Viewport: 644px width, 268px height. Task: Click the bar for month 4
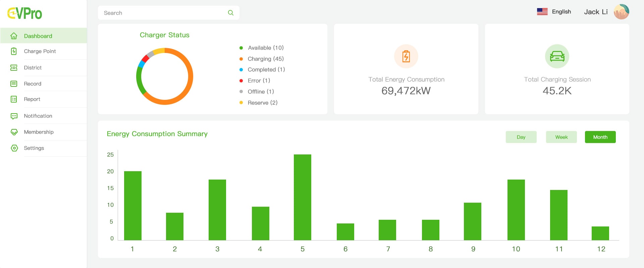click(261, 223)
